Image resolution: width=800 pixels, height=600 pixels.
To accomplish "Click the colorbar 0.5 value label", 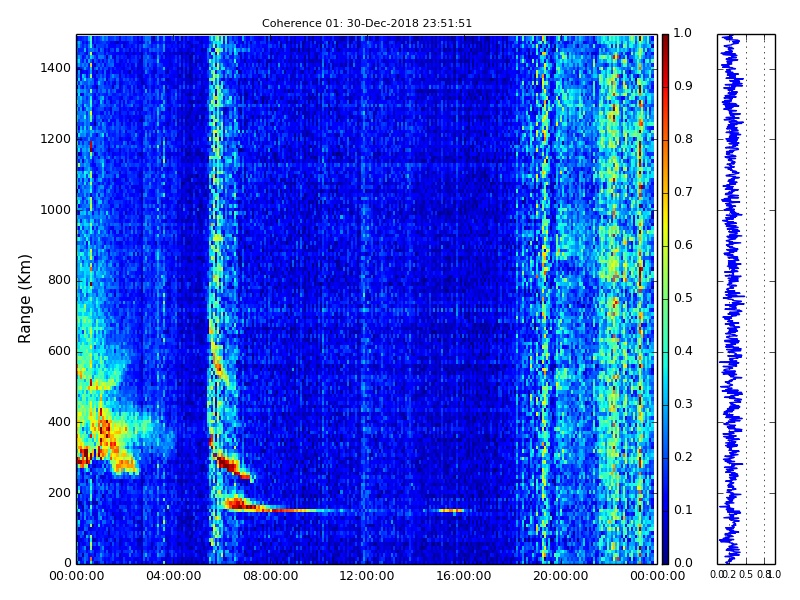I will click(683, 298).
